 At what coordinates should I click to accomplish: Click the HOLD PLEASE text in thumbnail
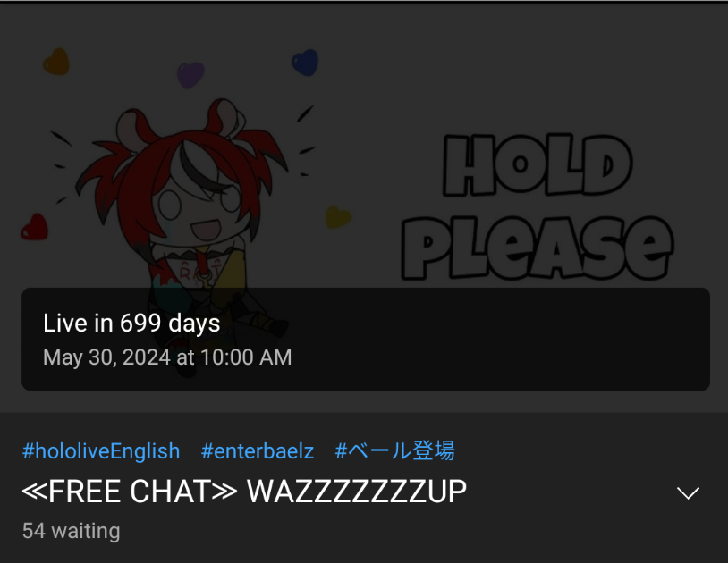tap(538, 207)
